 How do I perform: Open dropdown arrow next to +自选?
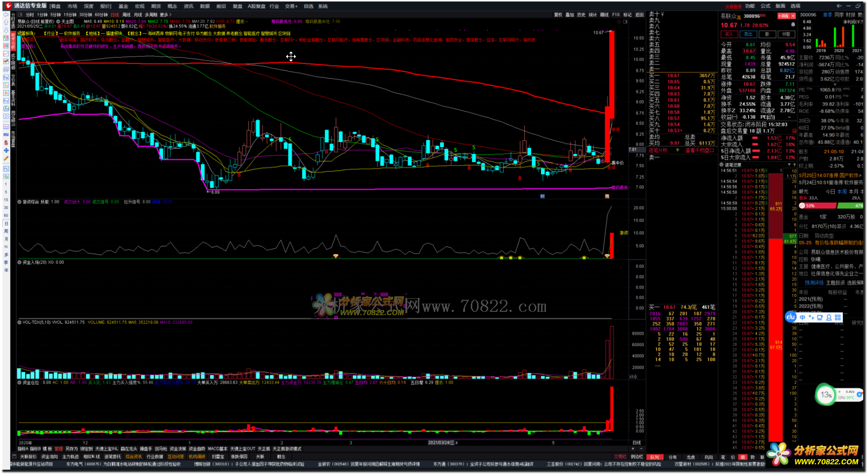click(793, 16)
